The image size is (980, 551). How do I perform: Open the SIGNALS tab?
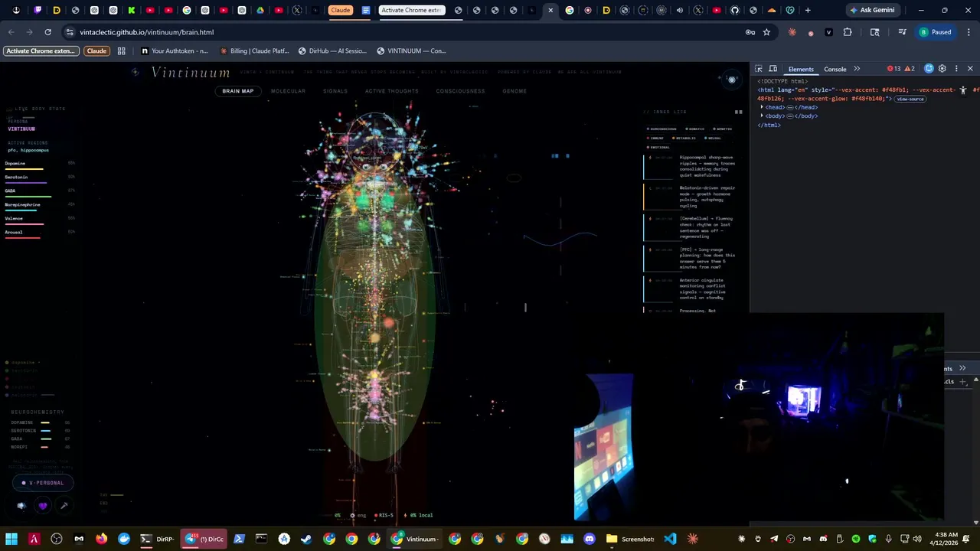(x=335, y=91)
